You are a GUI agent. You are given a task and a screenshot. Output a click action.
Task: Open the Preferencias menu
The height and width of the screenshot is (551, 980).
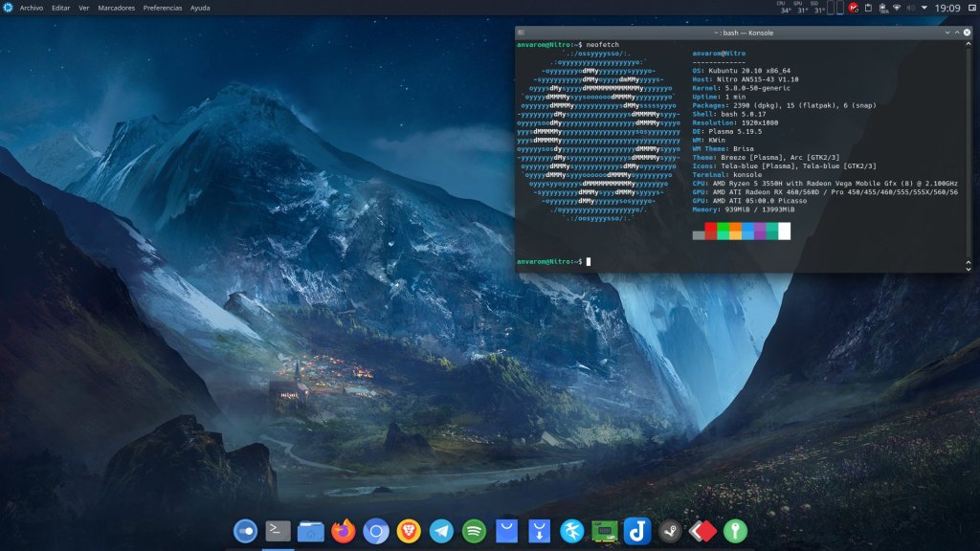tap(162, 8)
